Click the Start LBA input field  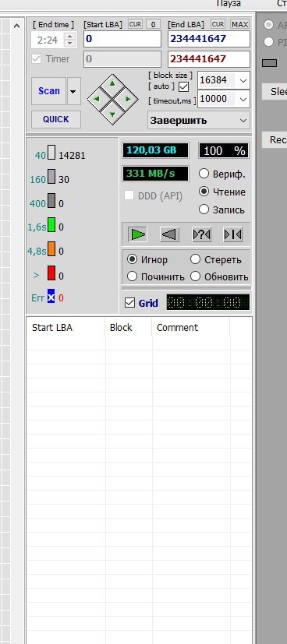pos(122,39)
